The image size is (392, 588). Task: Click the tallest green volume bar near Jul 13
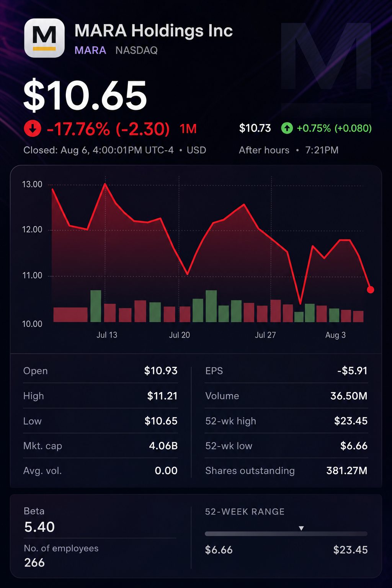pyautogui.click(x=96, y=306)
